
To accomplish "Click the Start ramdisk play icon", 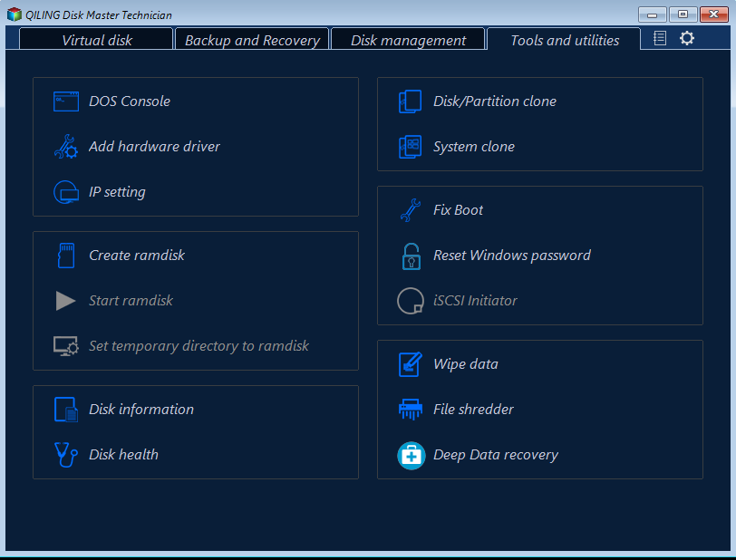I will 65,301.
